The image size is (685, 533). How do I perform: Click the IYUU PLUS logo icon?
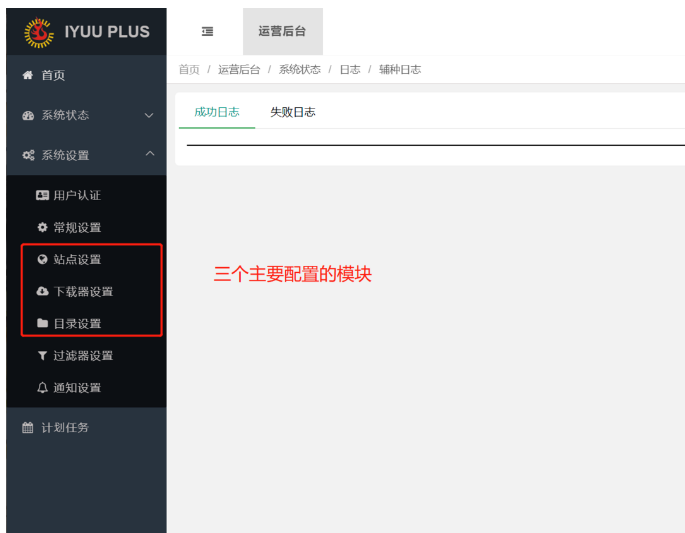pos(39,32)
